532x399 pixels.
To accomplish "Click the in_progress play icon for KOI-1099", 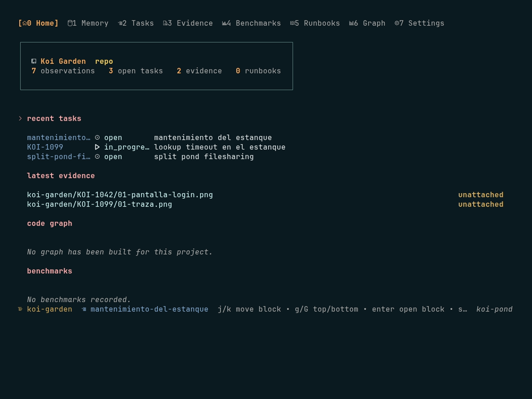I will 98,147.
